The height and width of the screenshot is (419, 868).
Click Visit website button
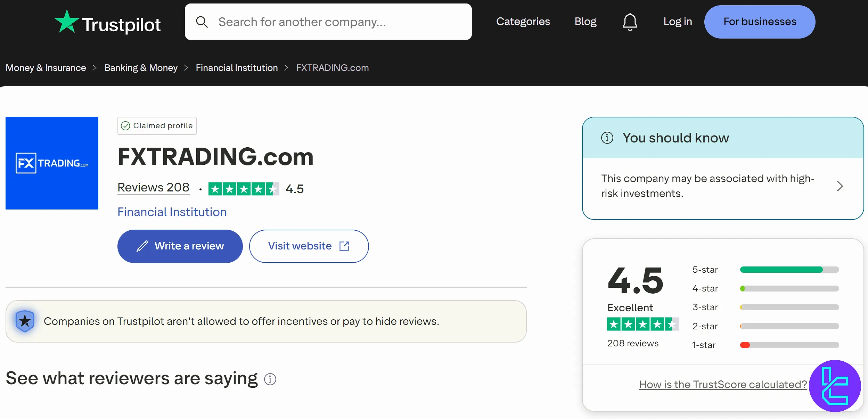(309, 246)
